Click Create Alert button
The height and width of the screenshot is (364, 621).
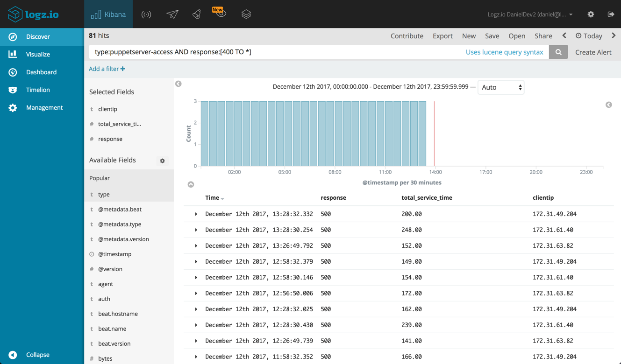click(x=593, y=52)
